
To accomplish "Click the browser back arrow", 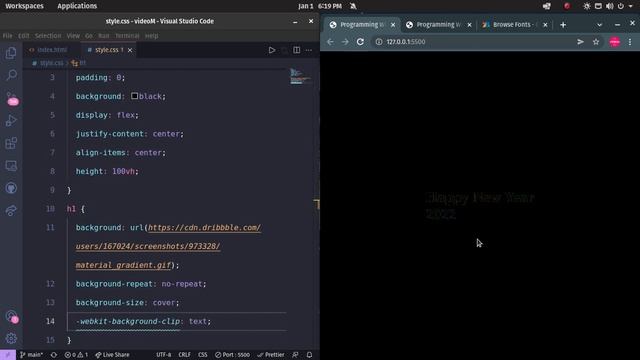I will coord(330,42).
